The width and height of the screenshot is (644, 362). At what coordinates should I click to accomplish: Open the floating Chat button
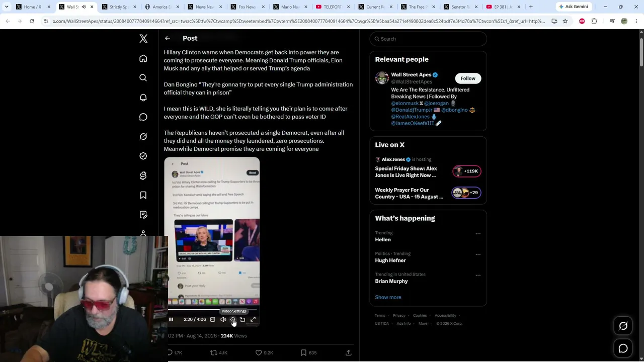point(623,348)
